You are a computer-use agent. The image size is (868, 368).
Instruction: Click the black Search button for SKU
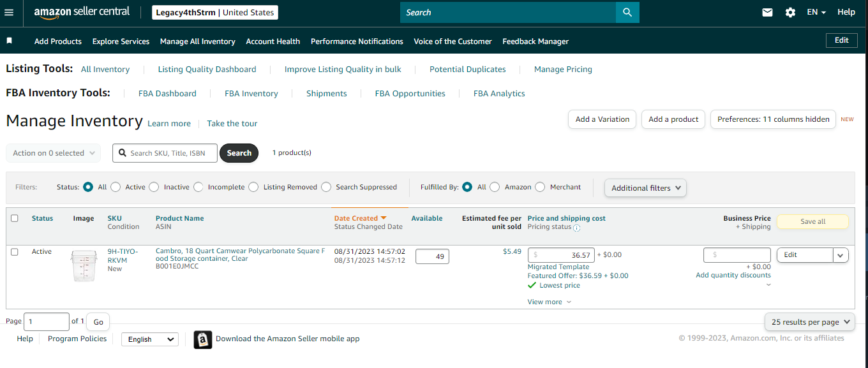click(x=239, y=153)
